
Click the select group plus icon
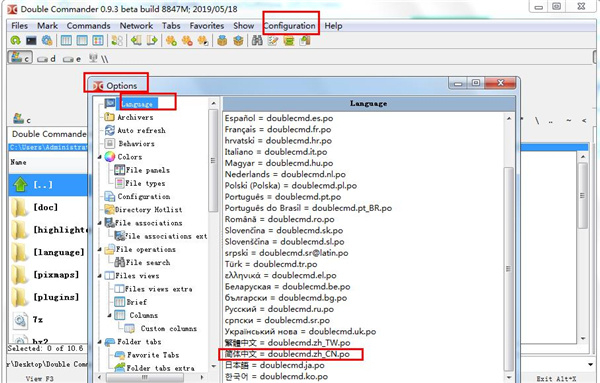(171, 40)
